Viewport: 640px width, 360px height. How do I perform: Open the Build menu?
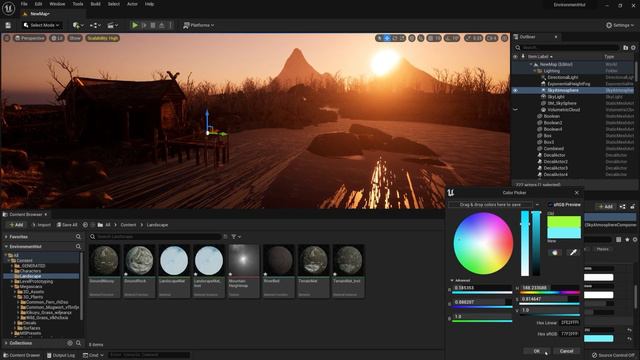pyautogui.click(x=96, y=4)
